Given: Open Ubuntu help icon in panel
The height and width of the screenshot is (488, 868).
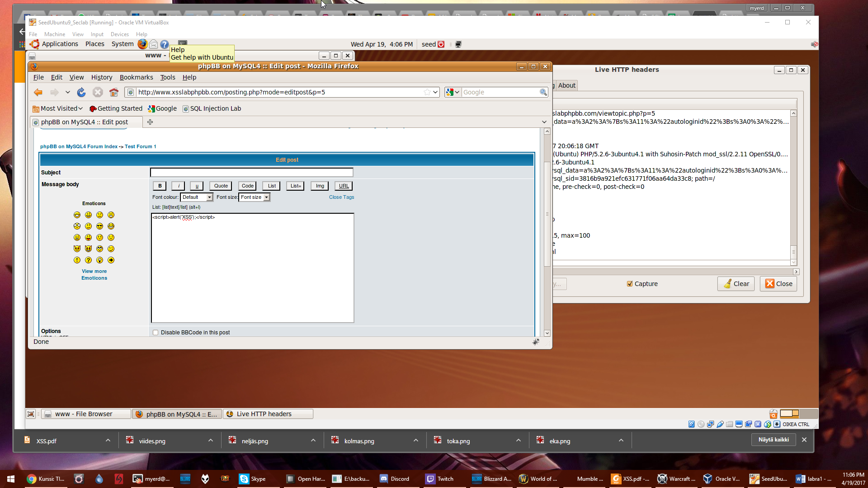Looking at the screenshot, I should (x=165, y=44).
